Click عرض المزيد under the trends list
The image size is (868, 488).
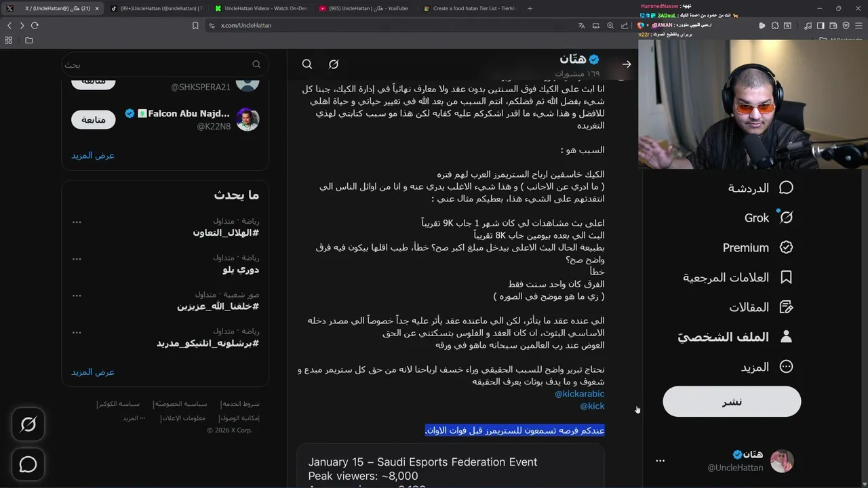click(x=93, y=372)
